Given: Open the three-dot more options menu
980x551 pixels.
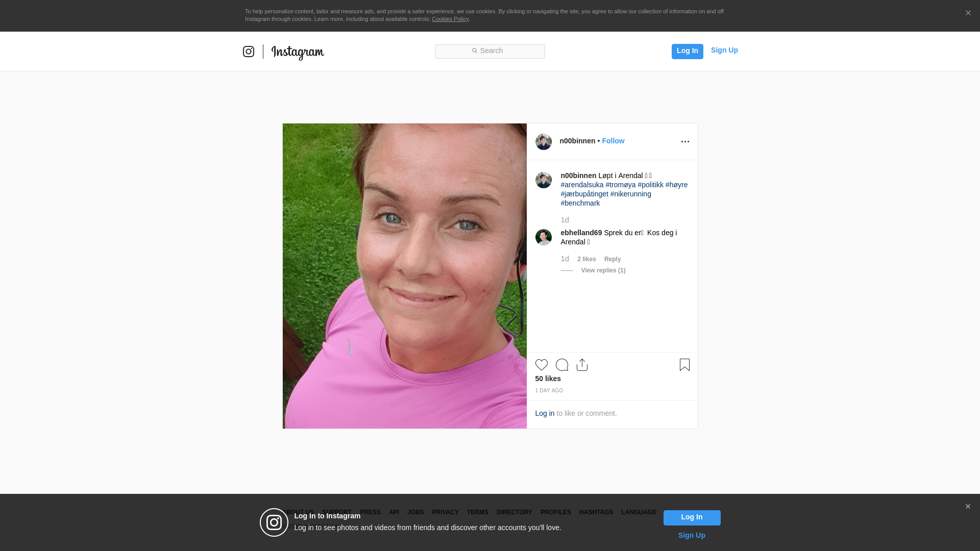Looking at the screenshot, I should 685,142.
